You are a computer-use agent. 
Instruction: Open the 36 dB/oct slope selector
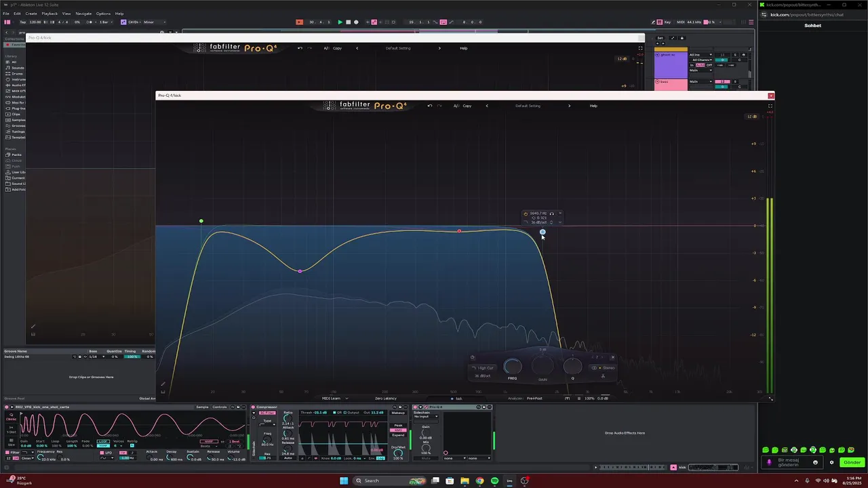pos(482,375)
